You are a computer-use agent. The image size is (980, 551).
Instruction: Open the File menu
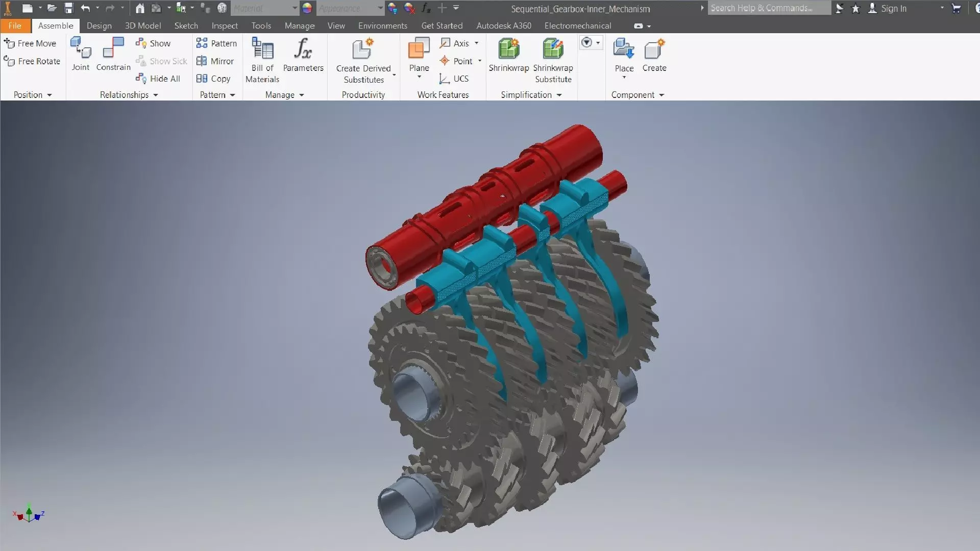tap(15, 26)
